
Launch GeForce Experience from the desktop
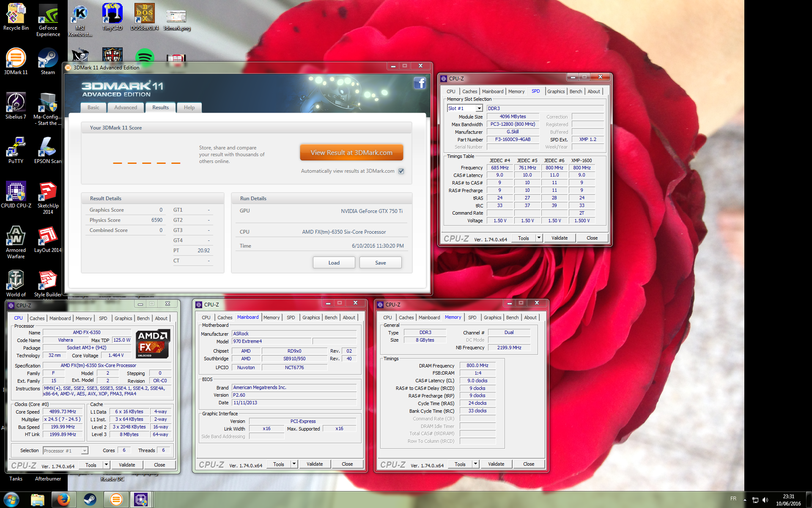coord(48,20)
